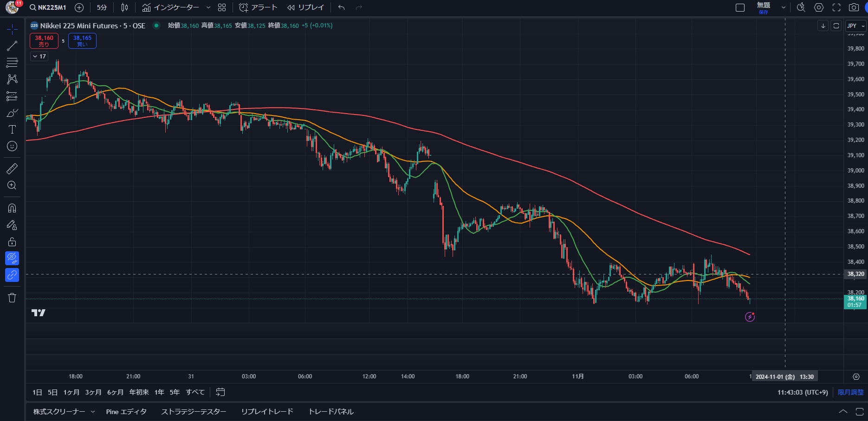The image size is (868, 421).
Task: Select the trend line drawing tool
Action: pyautogui.click(x=12, y=46)
